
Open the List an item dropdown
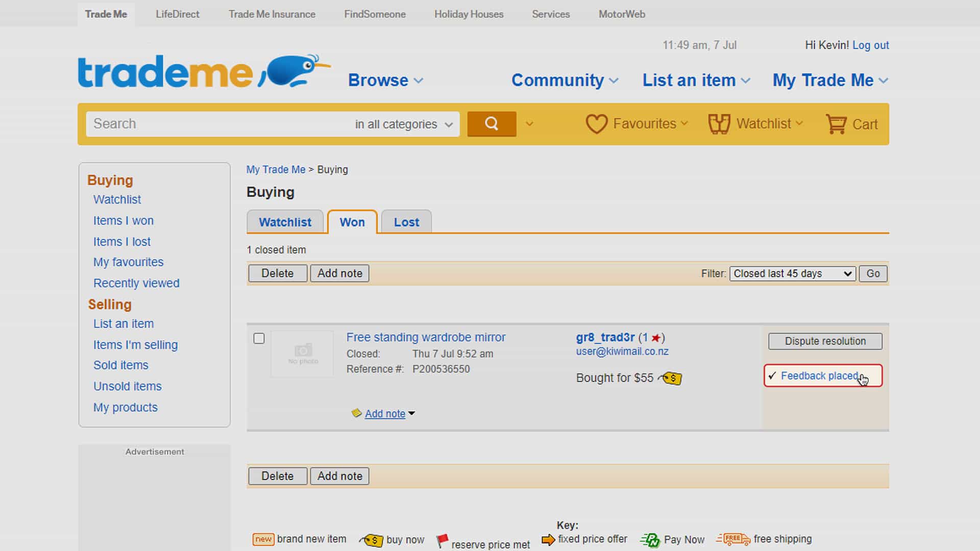[x=696, y=80]
